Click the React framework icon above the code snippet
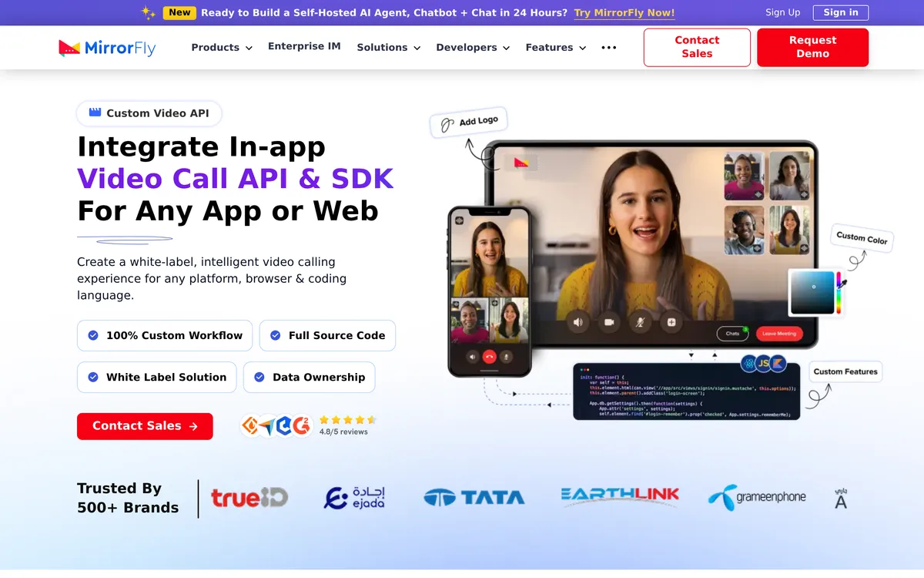Image resolution: width=924 pixels, height=578 pixels. 748,362
